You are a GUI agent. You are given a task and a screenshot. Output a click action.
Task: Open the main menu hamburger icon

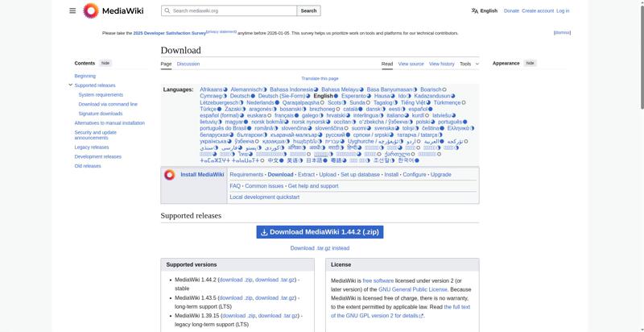[x=72, y=10]
